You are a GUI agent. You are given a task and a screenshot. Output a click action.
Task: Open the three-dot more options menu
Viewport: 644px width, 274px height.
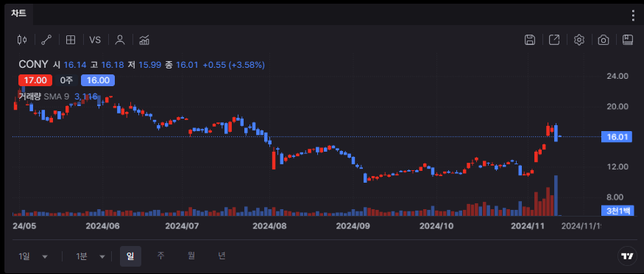[x=633, y=15]
